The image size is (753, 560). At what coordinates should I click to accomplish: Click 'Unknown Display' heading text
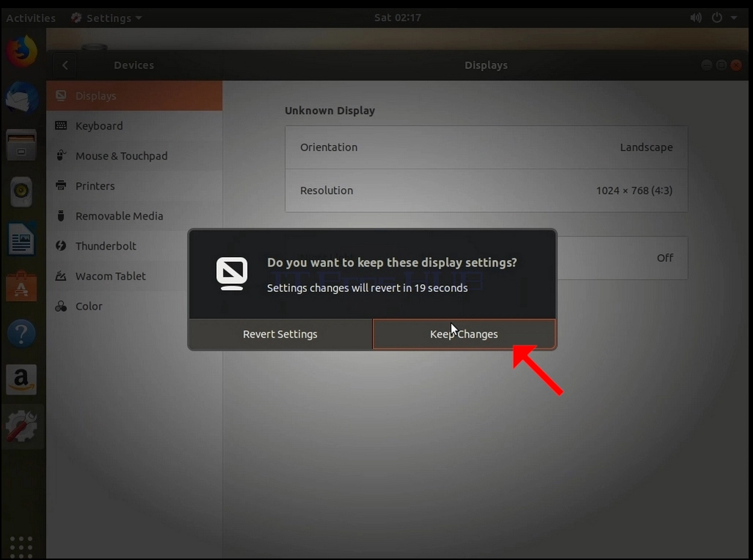coord(330,111)
